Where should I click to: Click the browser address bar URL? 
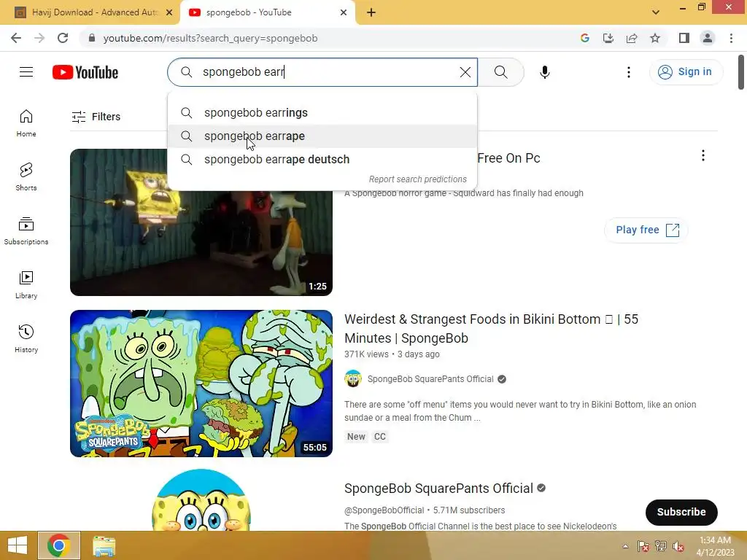(210, 38)
